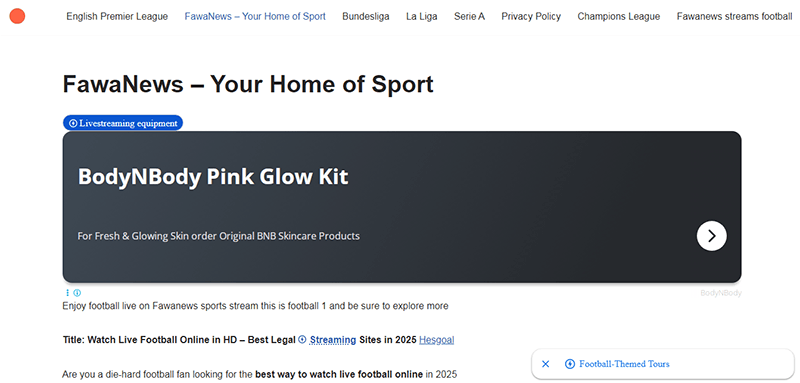800x383 pixels.
Task: Follow the Hesgoal hyperlink
Action: point(436,340)
